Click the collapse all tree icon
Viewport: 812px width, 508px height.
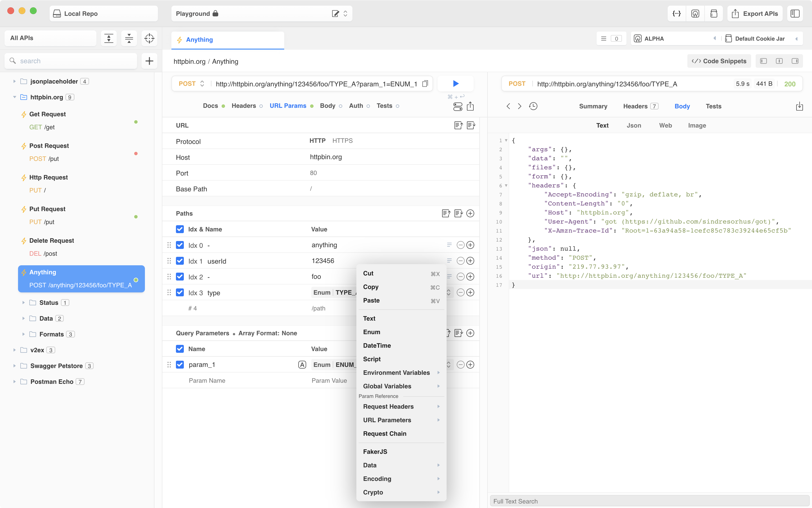click(x=129, y=38)
